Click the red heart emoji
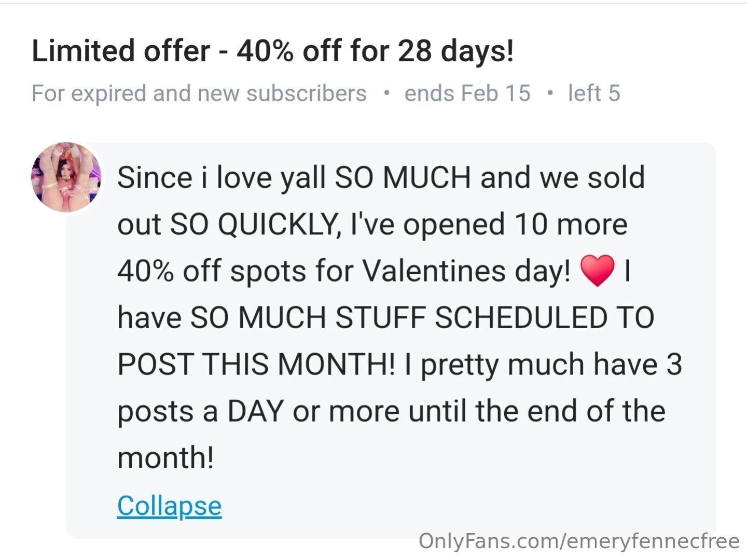 (597, 271)
